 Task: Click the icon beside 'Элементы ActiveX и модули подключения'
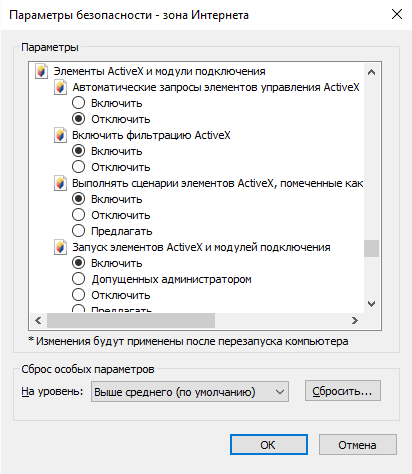tap(41, 71)
